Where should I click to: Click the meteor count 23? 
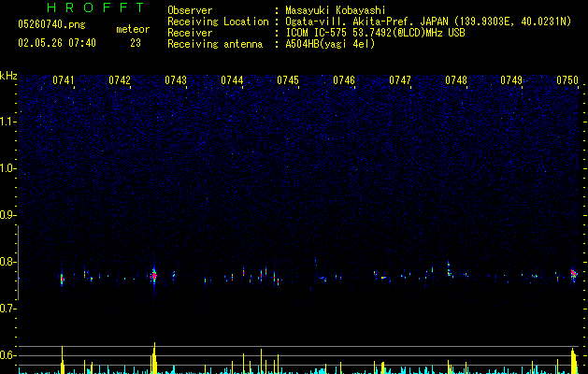(x=136, y=43)
